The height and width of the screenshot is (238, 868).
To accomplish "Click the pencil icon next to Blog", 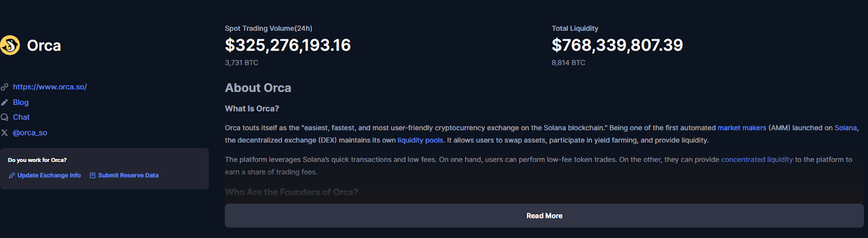I will (x=4, y=102).
